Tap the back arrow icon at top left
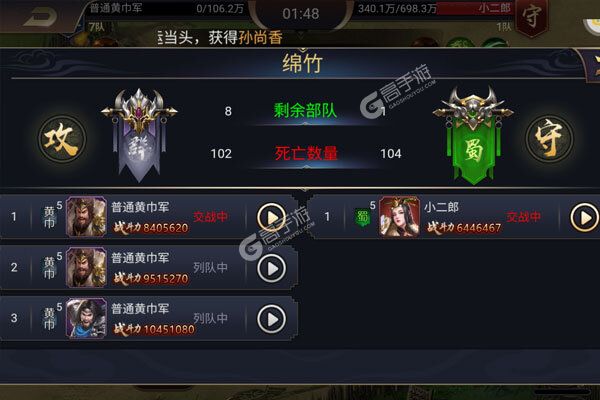Viewport: 600px width, 400px height. tap(40, 17)
